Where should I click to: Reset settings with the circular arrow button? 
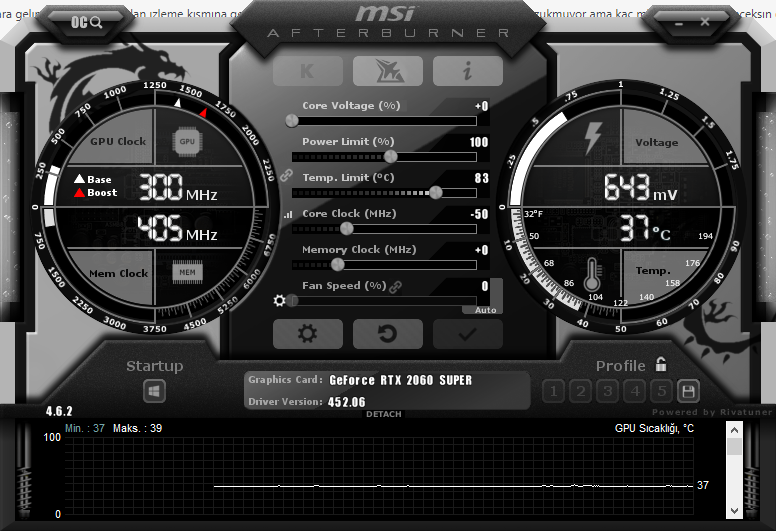[388, 334]
